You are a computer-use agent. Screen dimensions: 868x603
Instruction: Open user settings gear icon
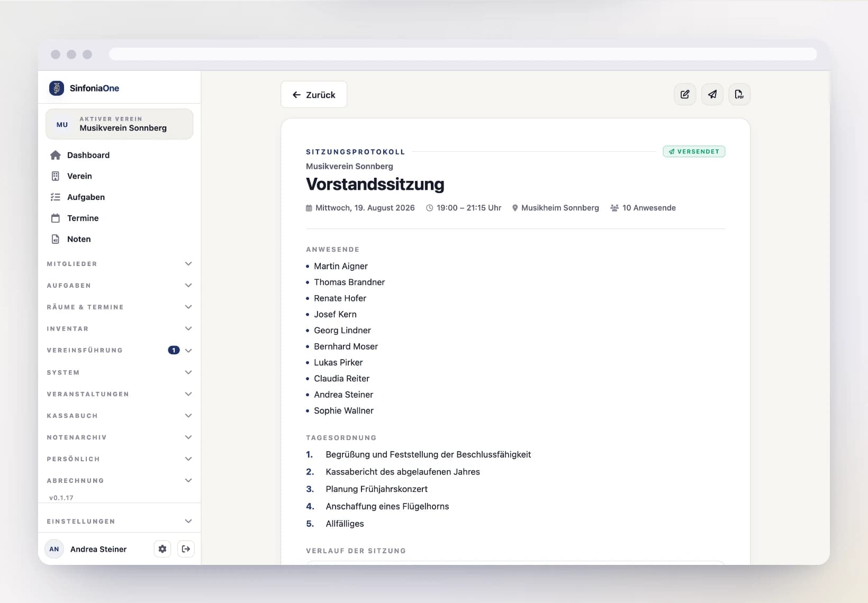(x=162, y=549)
